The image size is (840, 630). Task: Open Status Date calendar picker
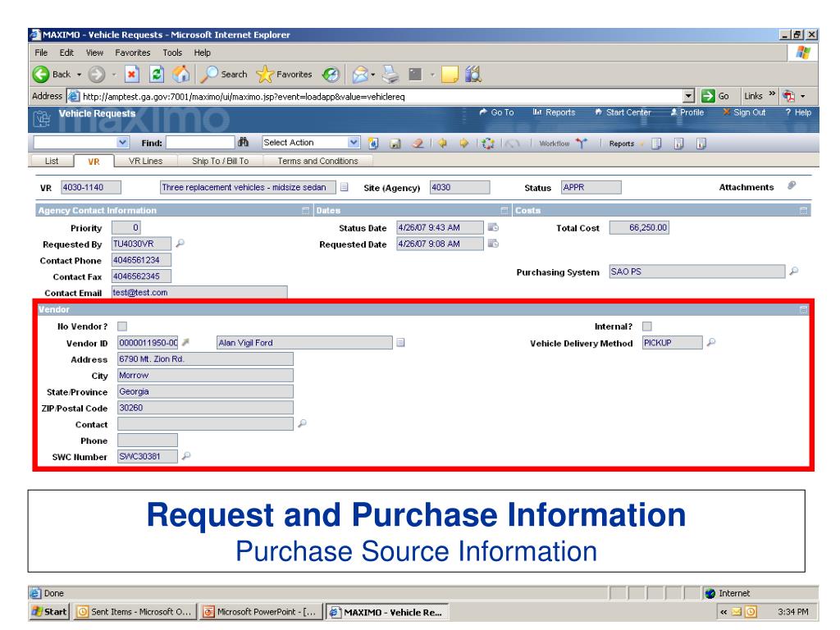(493, 227)
